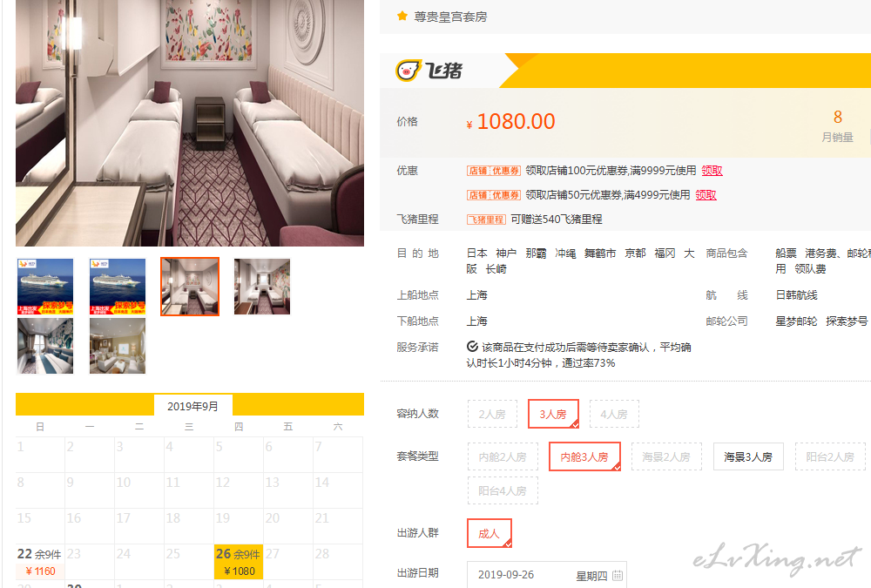Click the star icon beside 尊贵皇宫套房

pos(402,17)
